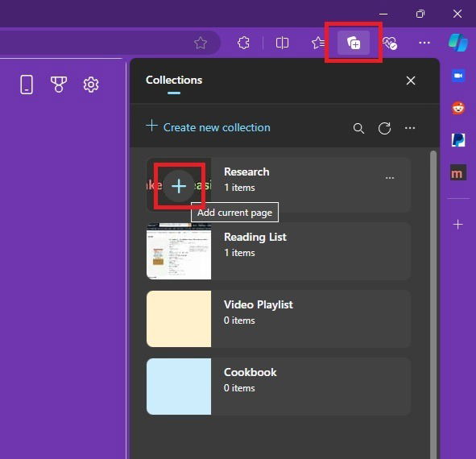Click Create new collection
The width and height of the screenshot is (476, 459).
[209, 127]
